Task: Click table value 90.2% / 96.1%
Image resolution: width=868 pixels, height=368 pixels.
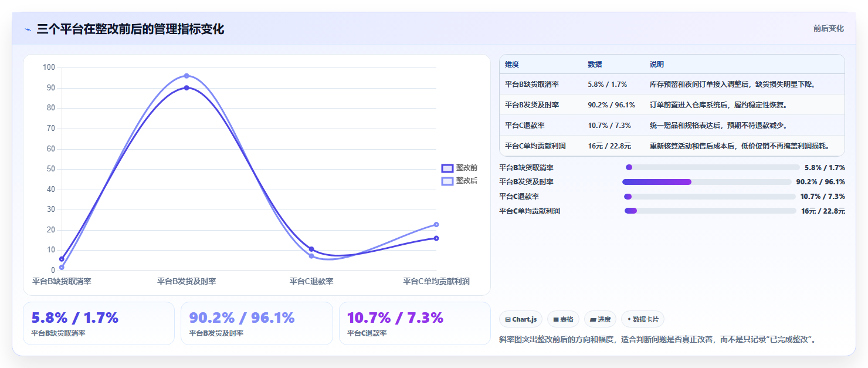Action: tap(611, 105)
